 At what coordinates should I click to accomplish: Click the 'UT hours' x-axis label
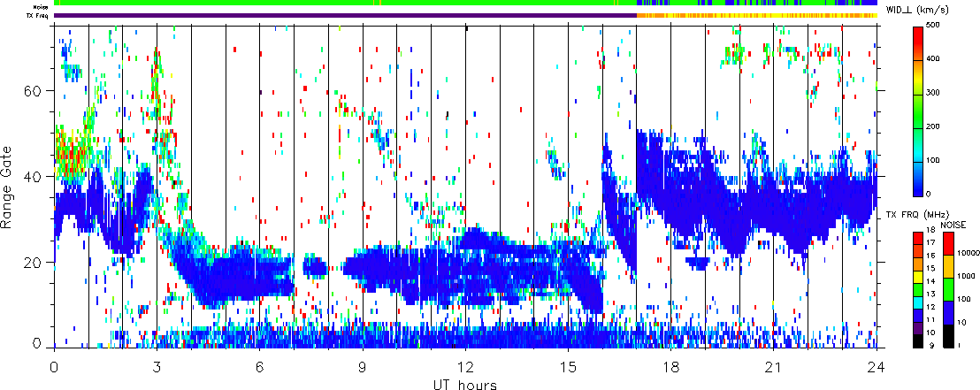pyautogui.click(x=465, y=384)
